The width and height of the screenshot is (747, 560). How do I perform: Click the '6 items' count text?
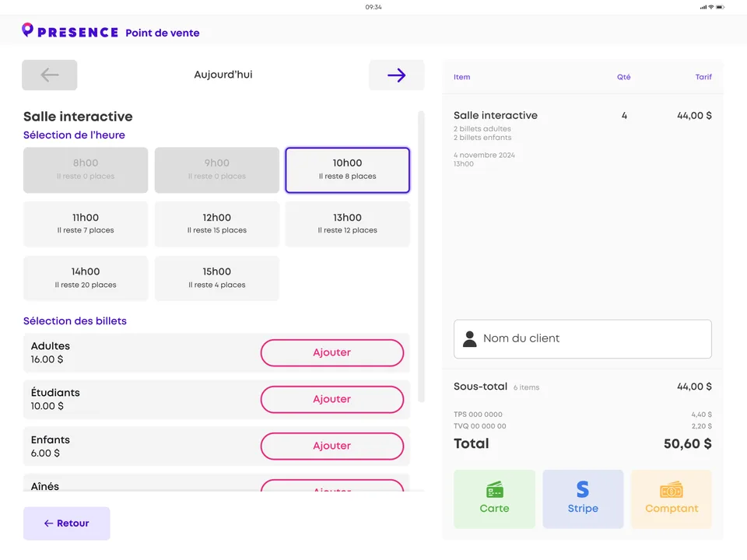pyautogui.click(x=527, y=387)
